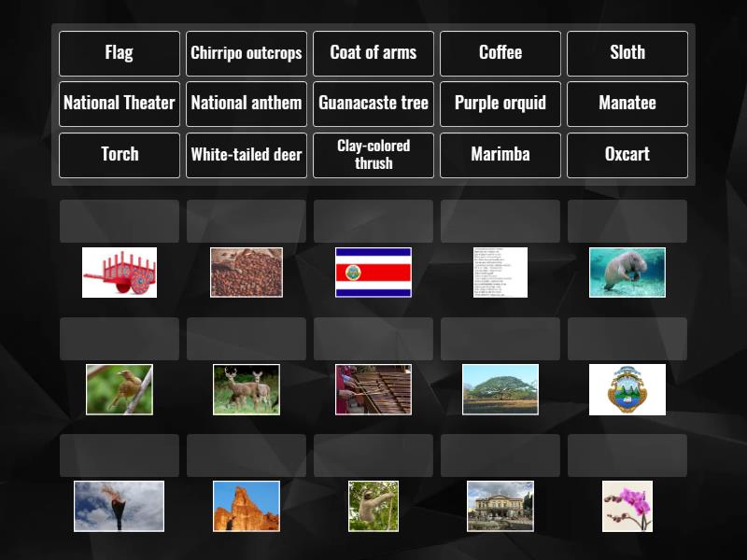Click the Coat of arms label
Screen dimensions: 747x560
click(x=373, y=53)
